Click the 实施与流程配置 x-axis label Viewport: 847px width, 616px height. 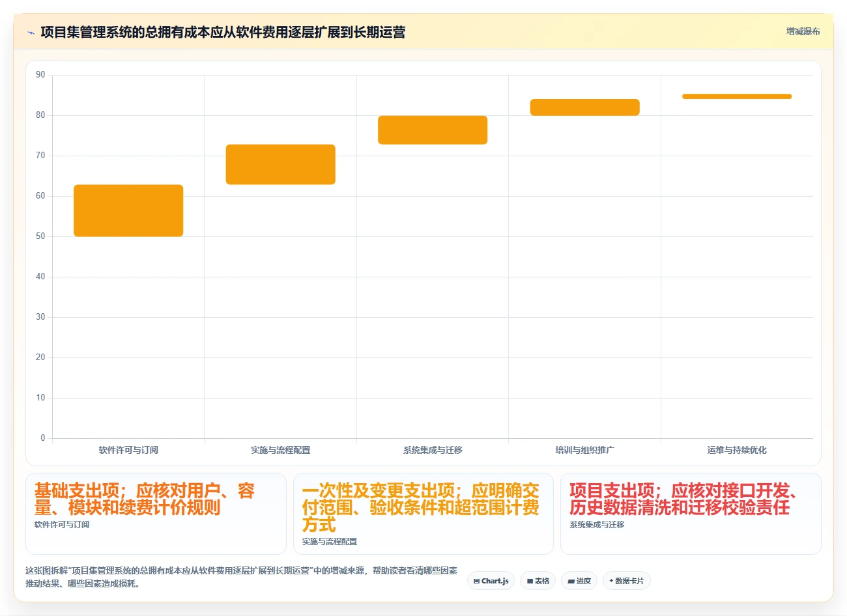[281, 450]
